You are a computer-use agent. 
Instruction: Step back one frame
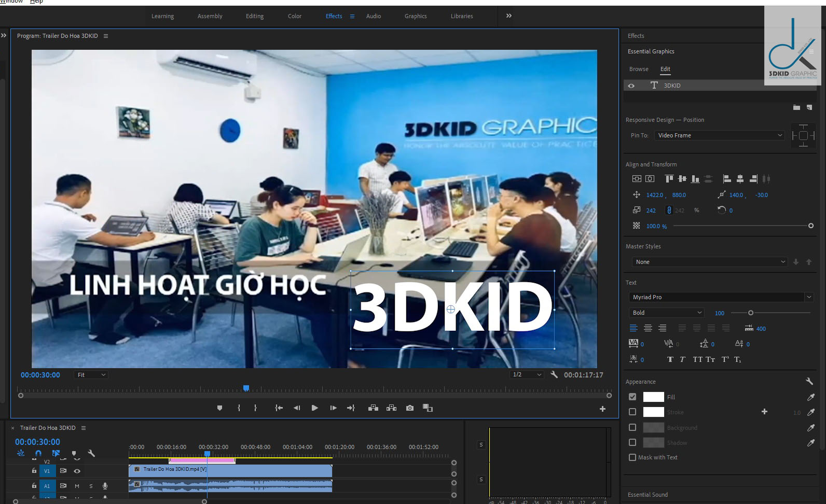click(x=297, y=408)
